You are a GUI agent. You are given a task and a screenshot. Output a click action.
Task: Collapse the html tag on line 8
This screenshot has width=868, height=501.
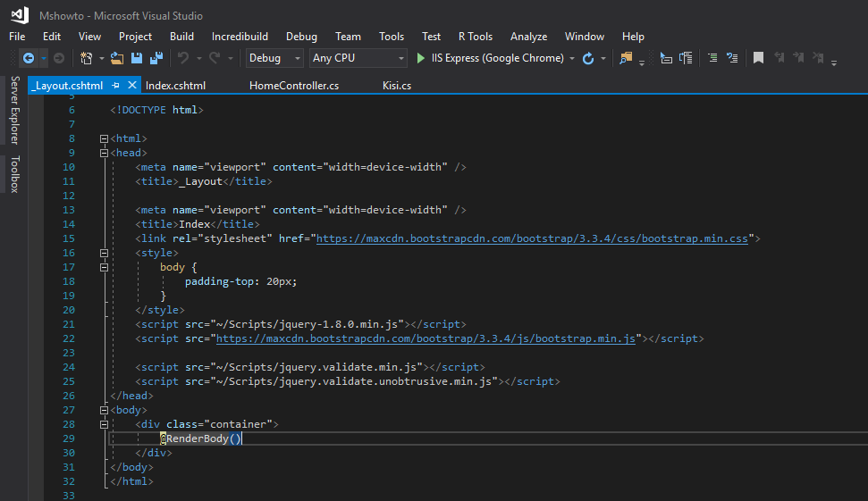[x=104, y=138]
